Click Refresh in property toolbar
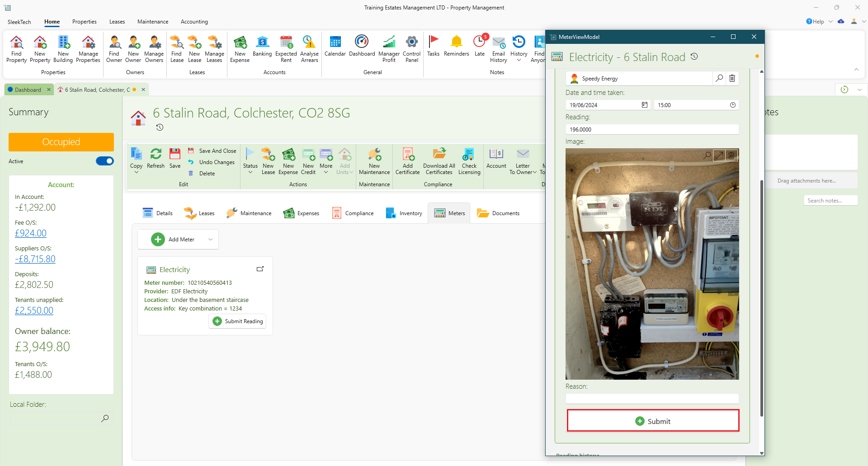 (156, 158)
